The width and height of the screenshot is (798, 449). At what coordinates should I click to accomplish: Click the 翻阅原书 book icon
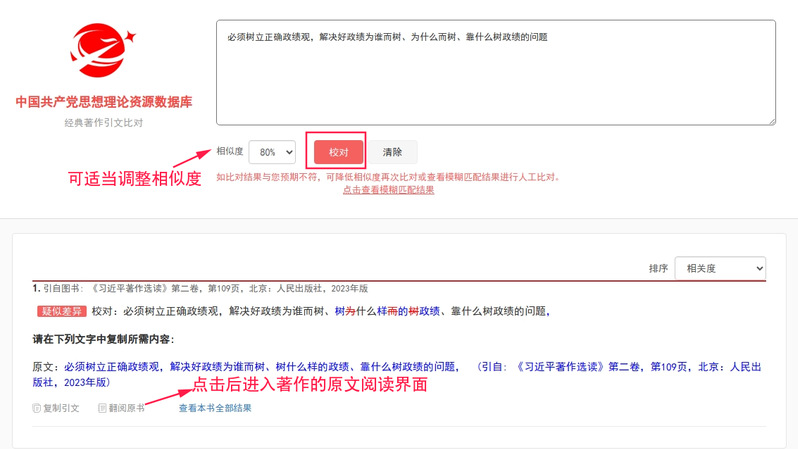click(x=103, y=408)
